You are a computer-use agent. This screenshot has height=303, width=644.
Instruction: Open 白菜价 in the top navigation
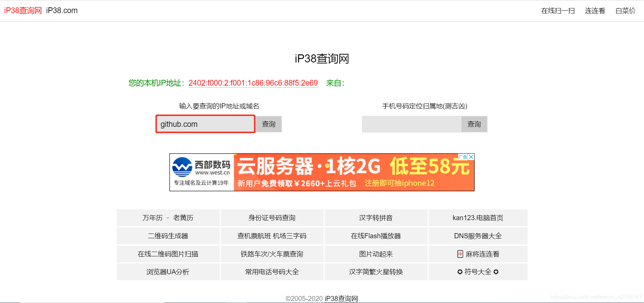[626, 11]
